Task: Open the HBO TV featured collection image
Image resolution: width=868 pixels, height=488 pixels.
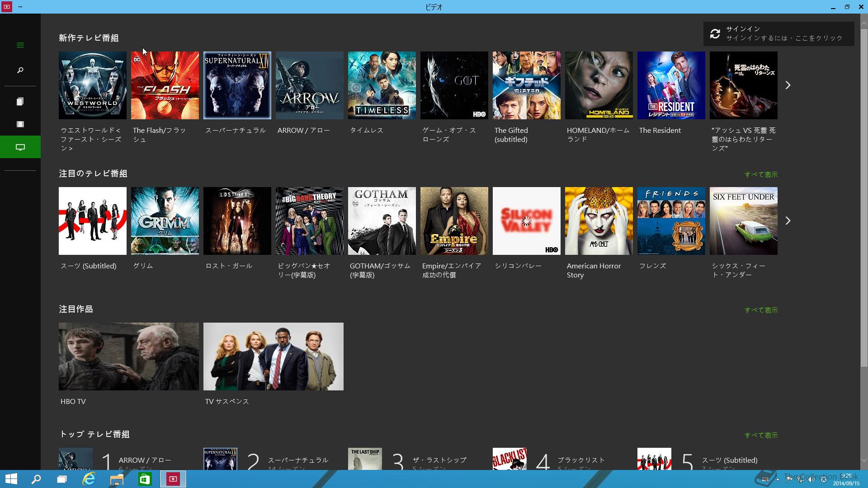Action: coord(129,357)
